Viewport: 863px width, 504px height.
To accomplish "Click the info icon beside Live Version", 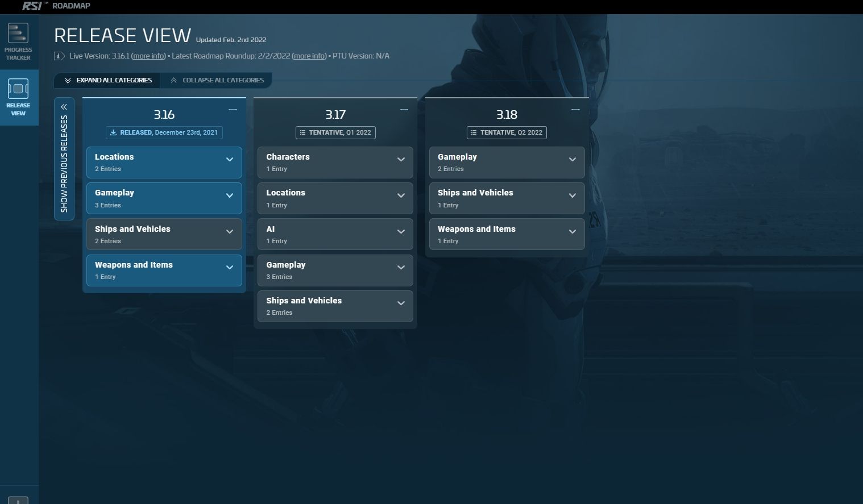I will click(59, 56).
